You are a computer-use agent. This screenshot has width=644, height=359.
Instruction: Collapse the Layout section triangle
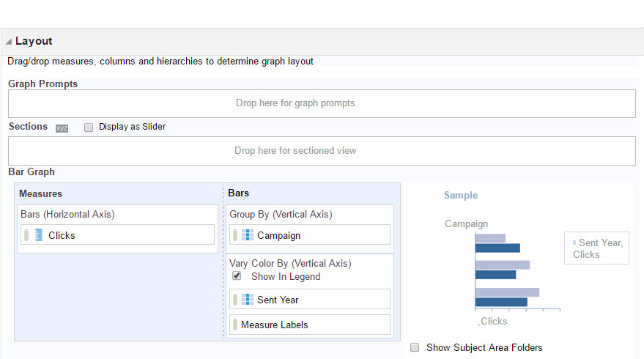coord(8,42)
